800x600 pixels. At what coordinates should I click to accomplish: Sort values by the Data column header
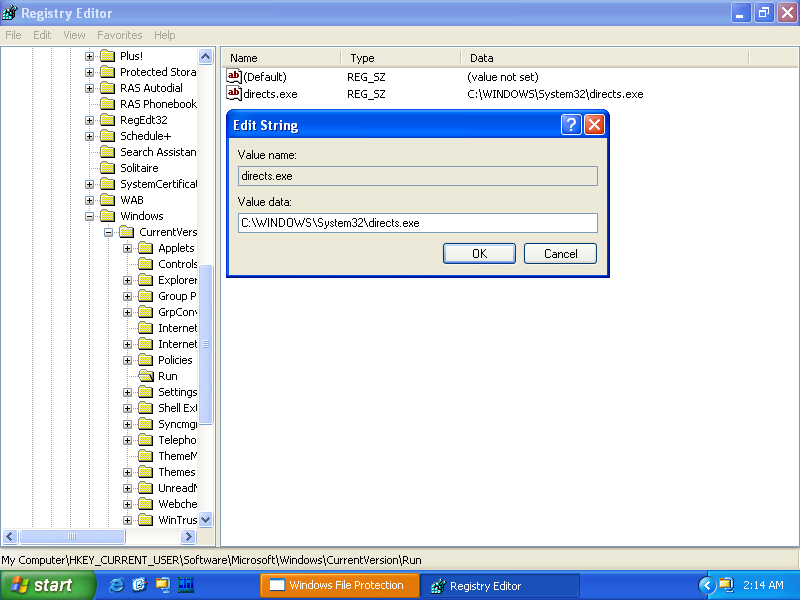605,58
